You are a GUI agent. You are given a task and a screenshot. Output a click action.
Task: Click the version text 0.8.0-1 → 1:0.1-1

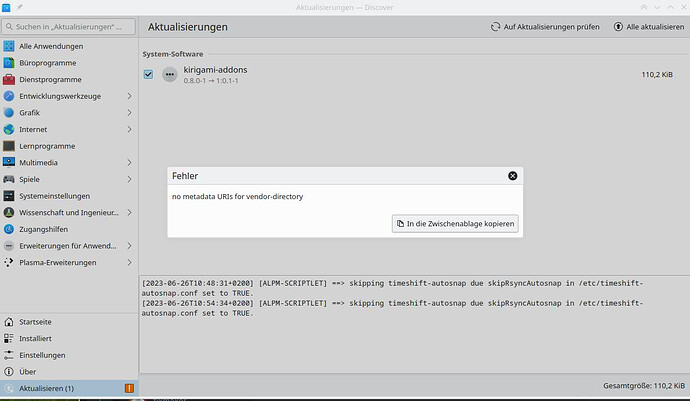pos(211,81)
